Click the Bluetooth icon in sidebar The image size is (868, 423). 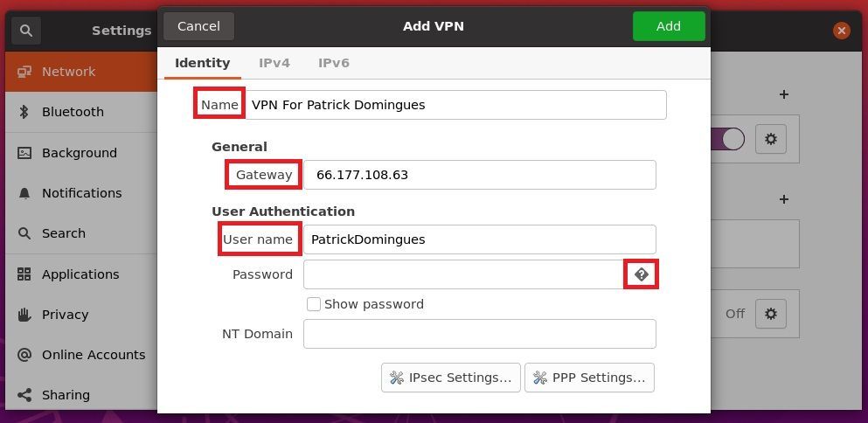pos(24,112)
